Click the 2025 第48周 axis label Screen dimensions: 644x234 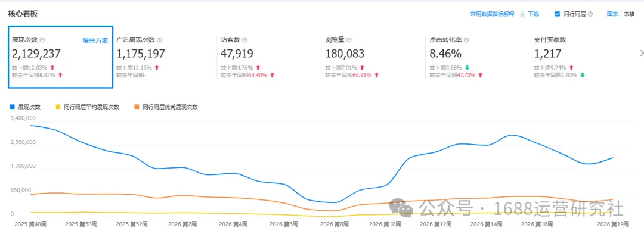click(x=30, y=224)
